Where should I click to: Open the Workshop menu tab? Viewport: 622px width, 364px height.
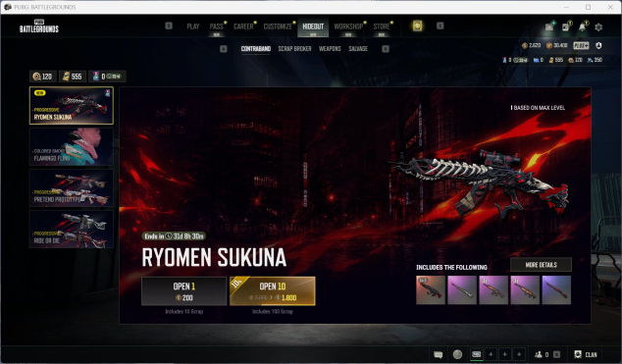[348, 26]
